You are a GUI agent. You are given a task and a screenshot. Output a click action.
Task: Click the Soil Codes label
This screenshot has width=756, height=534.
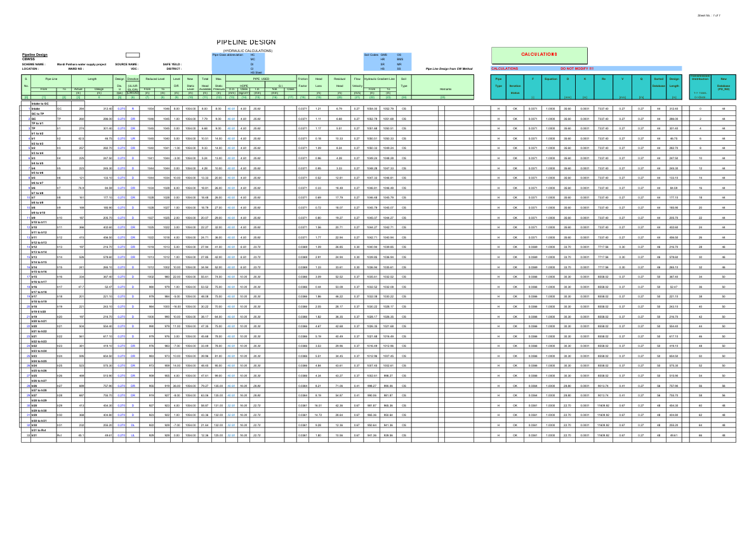click(x=371, y=55)
